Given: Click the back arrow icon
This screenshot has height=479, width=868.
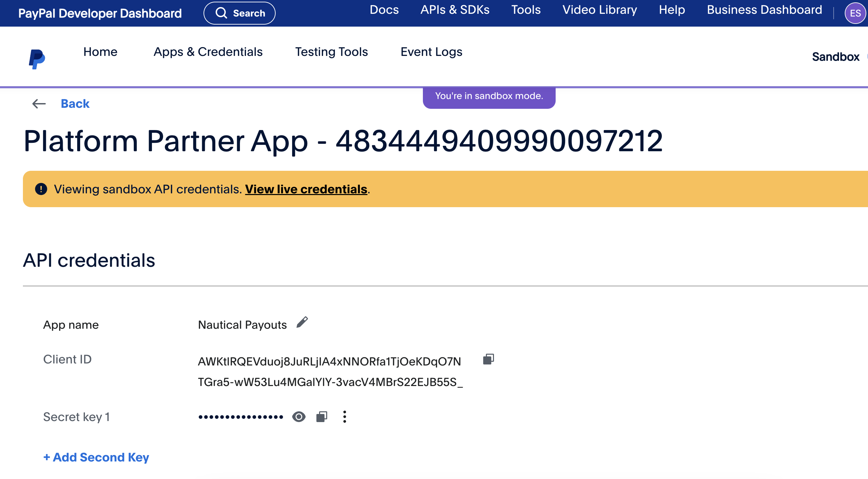Looking at the screenshot, I should 39,104.
